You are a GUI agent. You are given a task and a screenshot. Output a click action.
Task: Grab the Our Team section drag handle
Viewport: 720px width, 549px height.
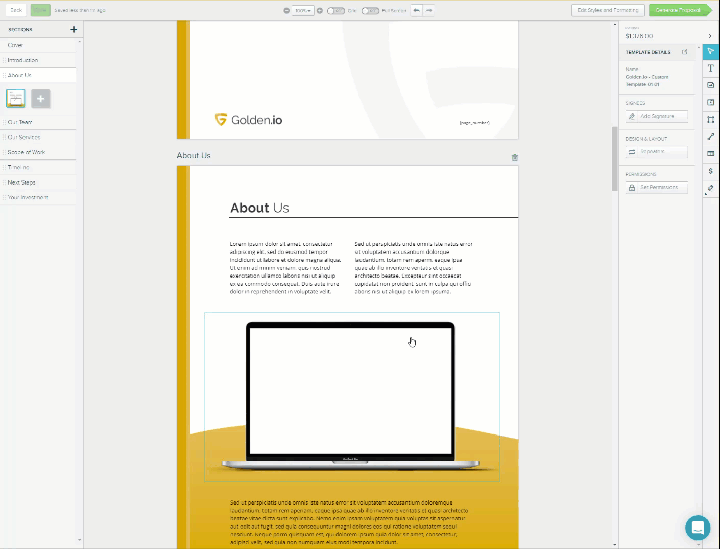pyautogui.click(x=5, y=122)
